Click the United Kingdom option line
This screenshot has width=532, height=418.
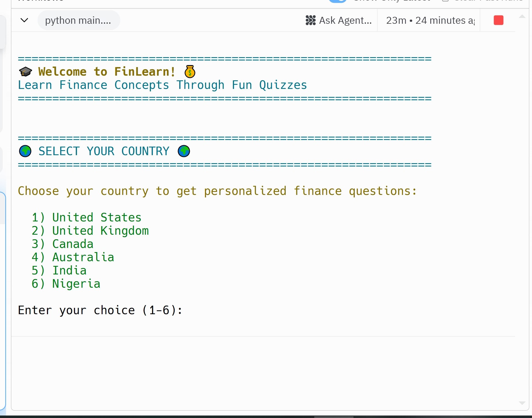tap(90, 231)
